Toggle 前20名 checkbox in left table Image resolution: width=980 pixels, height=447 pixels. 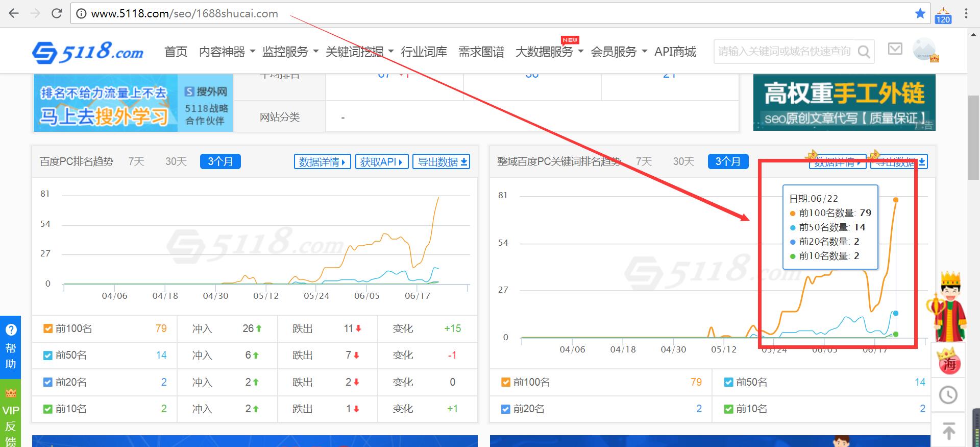point(48,382)
